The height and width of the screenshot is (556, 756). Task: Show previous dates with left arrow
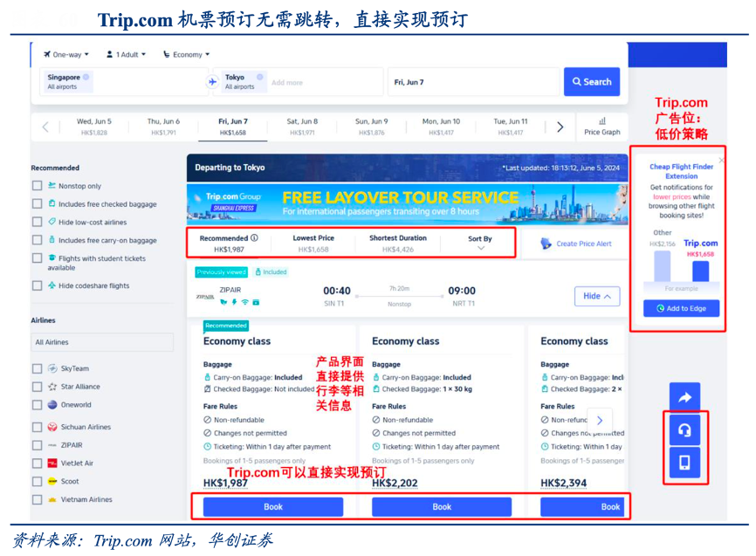(45, 127)
